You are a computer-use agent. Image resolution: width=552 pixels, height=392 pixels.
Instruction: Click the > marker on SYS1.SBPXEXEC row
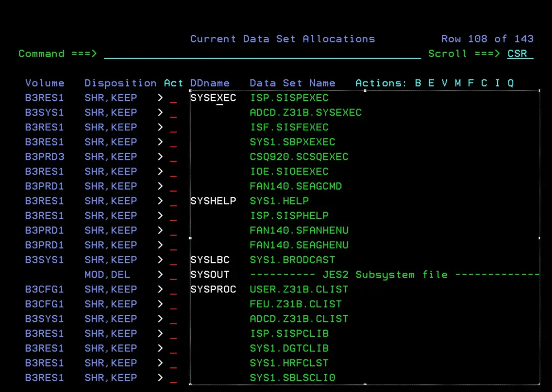point(160,142)
